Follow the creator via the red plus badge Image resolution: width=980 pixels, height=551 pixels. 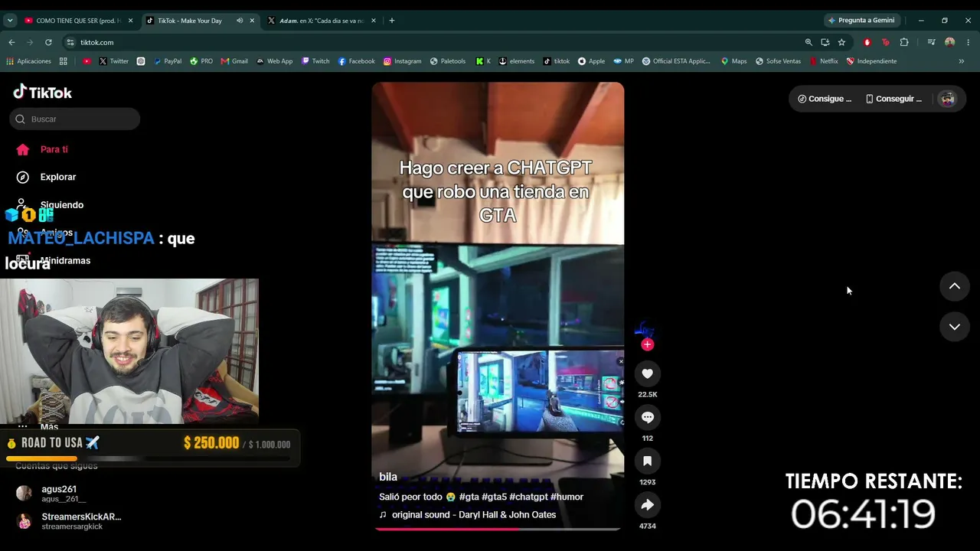[x=647, y=344]
